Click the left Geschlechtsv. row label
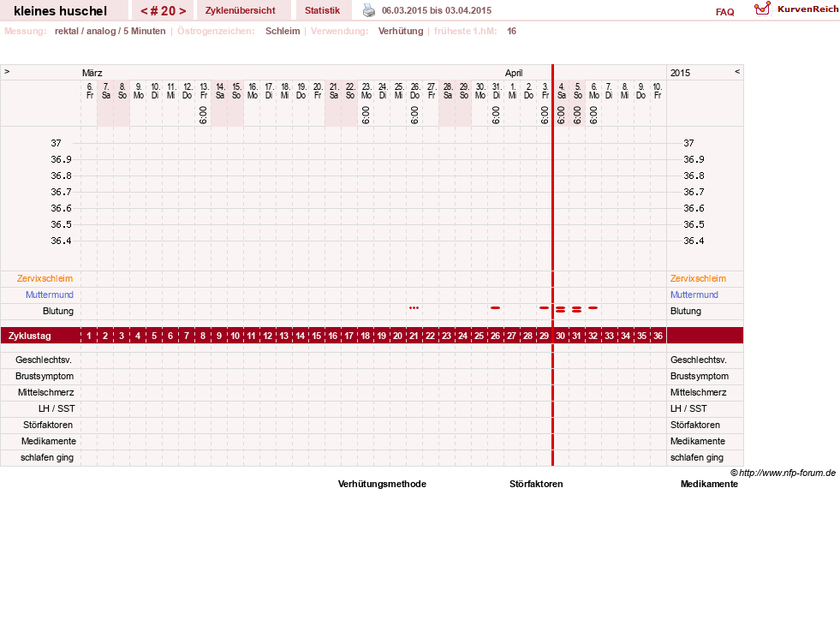 click(44, 360)
